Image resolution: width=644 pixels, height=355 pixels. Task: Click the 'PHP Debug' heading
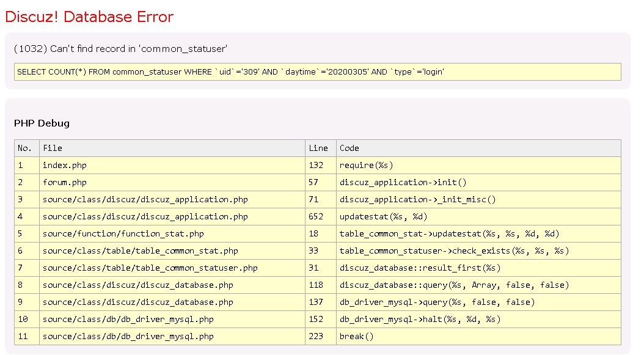click(42, 123)
